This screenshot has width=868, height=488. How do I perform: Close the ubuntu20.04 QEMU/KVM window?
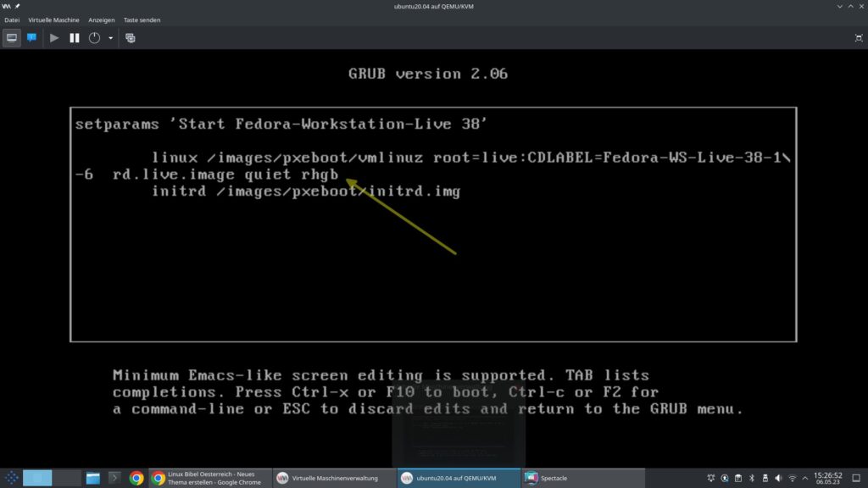tap(861, 6)
